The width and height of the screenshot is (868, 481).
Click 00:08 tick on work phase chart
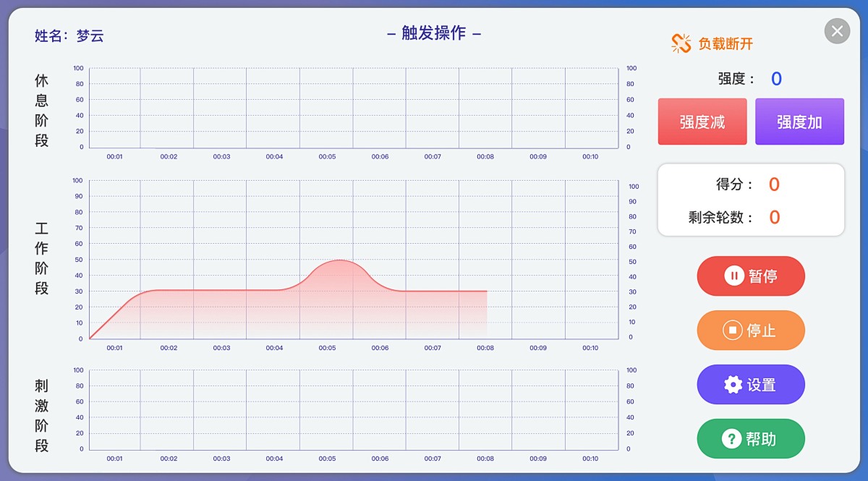(485, 348)
